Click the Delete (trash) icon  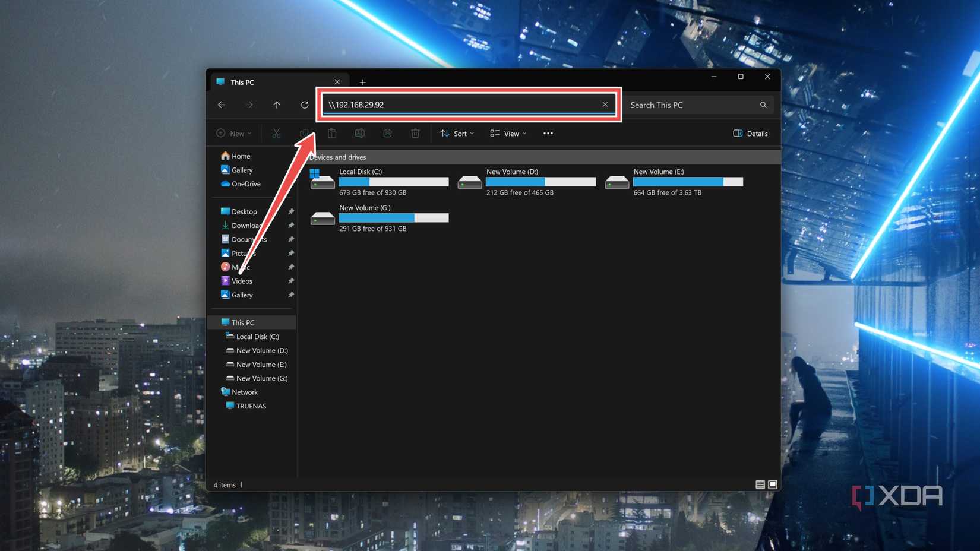click(x=415, y=133)
